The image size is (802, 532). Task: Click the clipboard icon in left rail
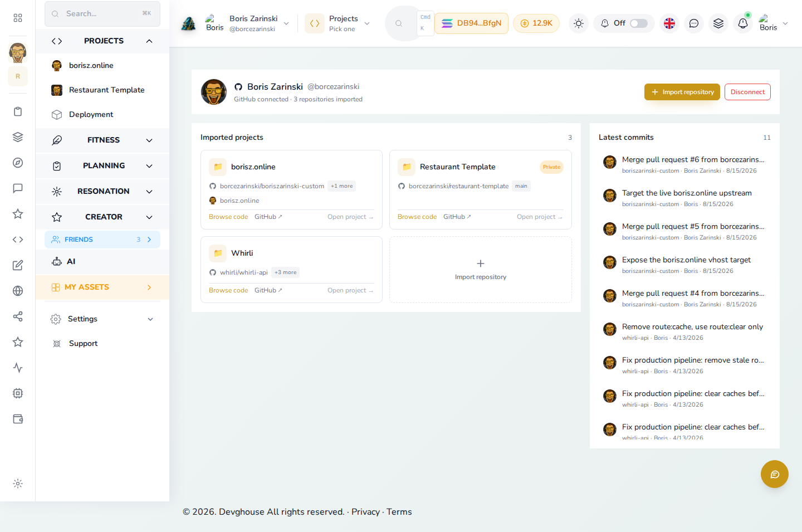coord(18,111)
